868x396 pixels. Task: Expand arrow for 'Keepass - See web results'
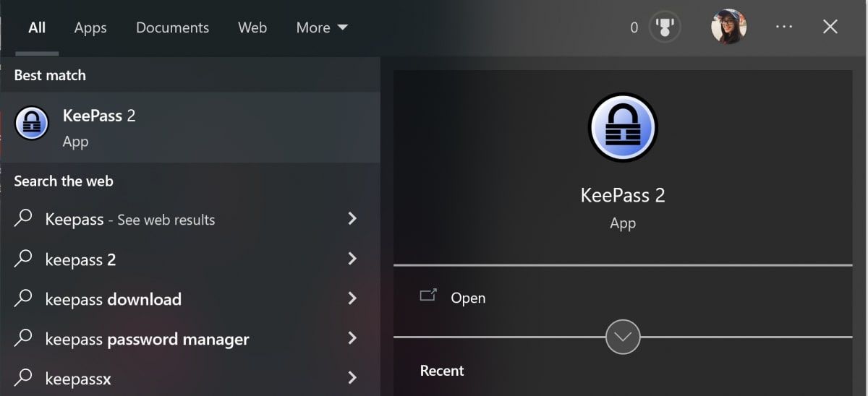tap(352, 218)
